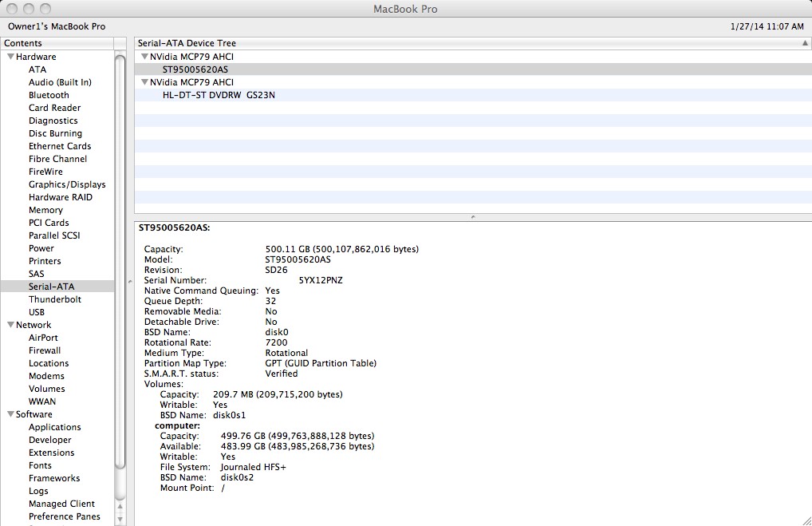Select Parallel SCSI entry
This screenshot has width=812, height=526.
click(x=54, y=235)
